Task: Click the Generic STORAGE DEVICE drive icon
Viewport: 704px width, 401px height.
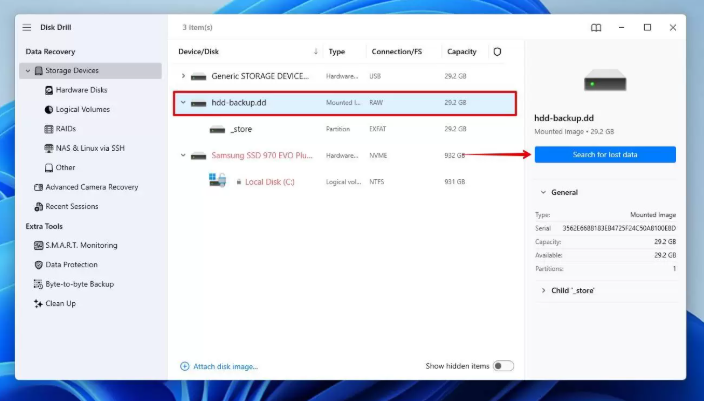Action: pyautogui.click(x=198, y=77)
